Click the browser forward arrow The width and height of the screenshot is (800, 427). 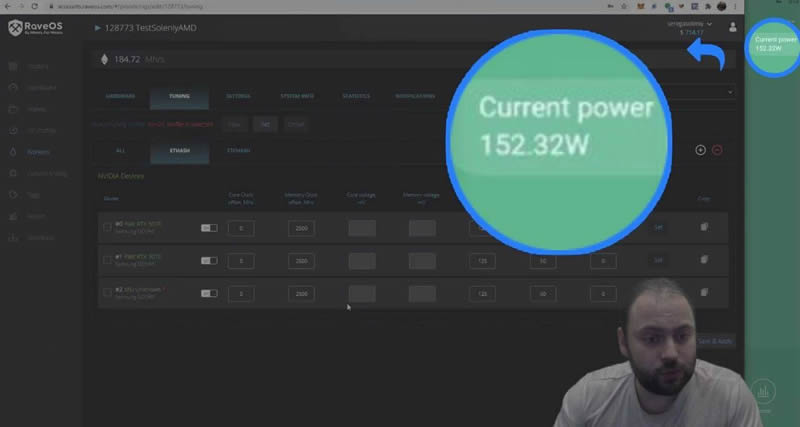tap(21, 6)
